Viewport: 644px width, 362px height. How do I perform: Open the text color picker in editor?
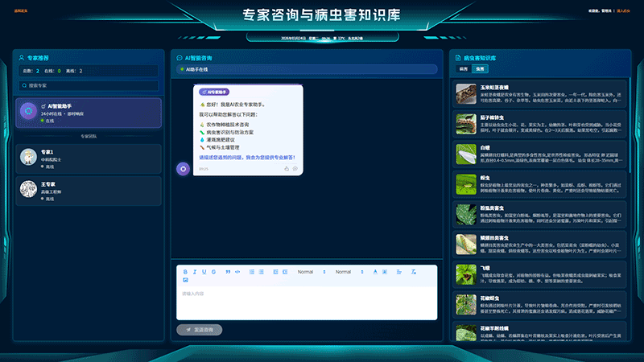(375, 272)
